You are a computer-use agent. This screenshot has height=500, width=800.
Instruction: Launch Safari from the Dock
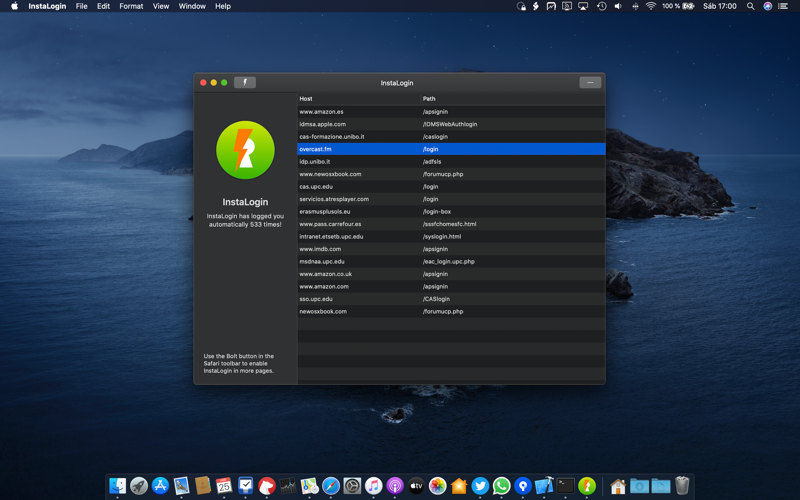331,486
